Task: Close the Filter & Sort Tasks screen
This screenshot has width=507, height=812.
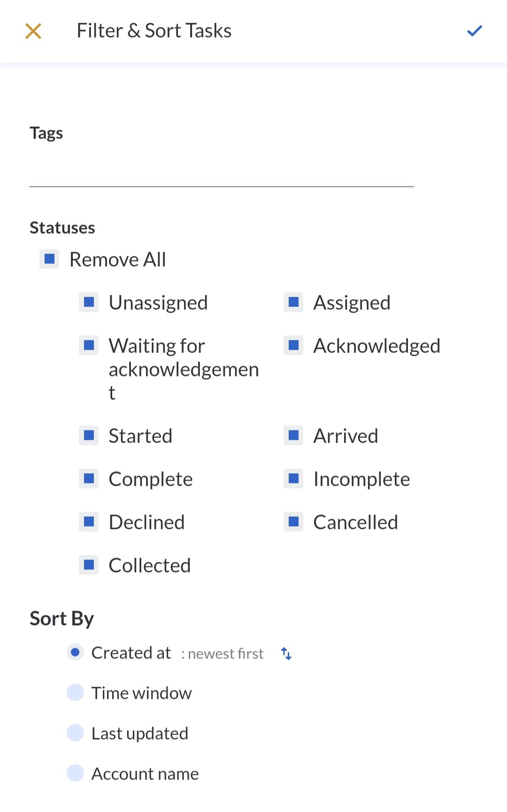Action: [x=33, y=31]
